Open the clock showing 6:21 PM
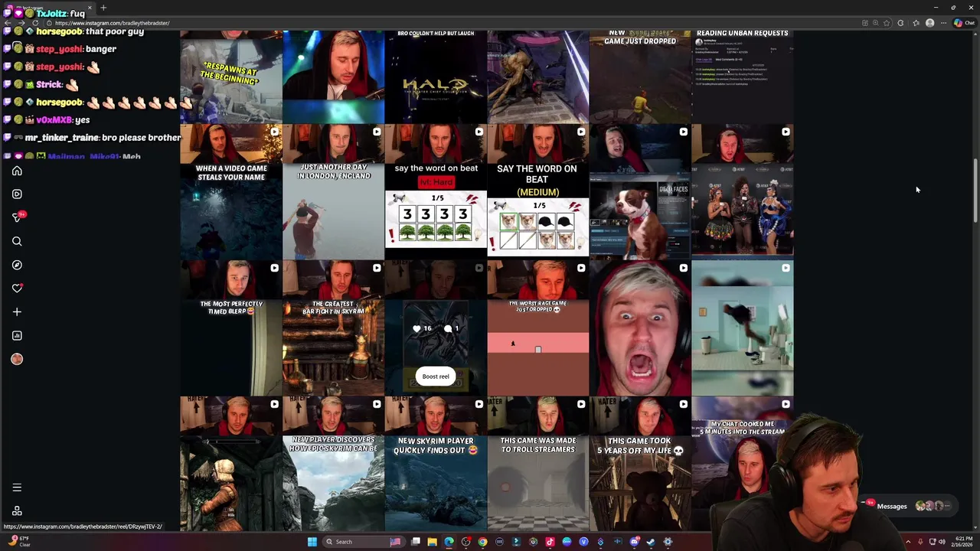The width and height of the screenshot is (980, 551). (x=963, y=542)
